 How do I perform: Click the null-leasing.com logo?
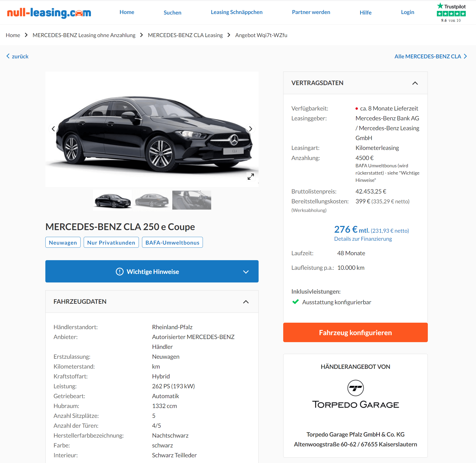[49, 12]
